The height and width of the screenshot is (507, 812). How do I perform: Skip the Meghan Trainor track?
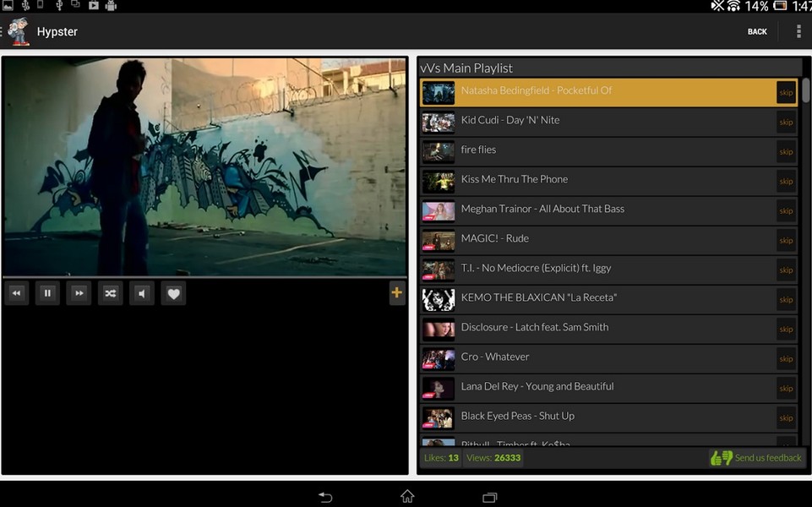786,210
